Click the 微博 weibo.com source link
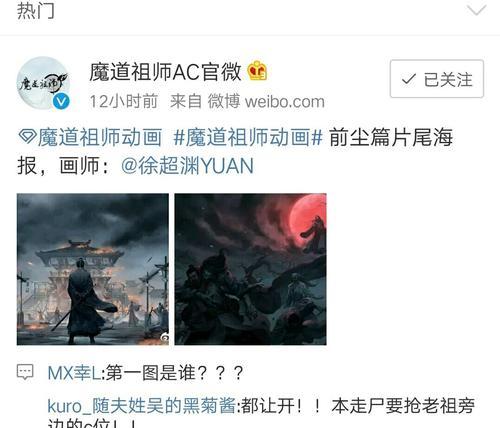 tap(266, 101)
